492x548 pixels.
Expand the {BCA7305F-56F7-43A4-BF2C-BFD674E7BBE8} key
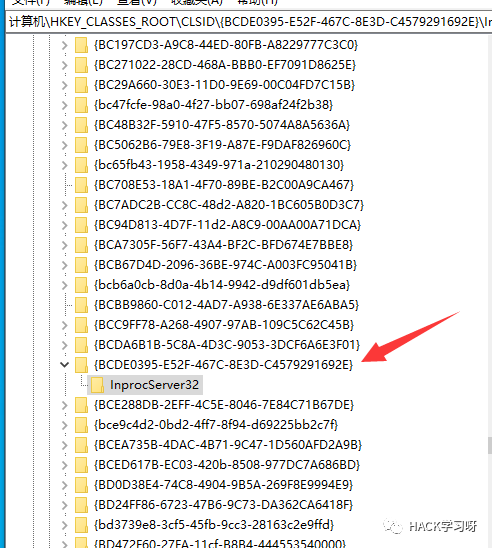(64, 245)
